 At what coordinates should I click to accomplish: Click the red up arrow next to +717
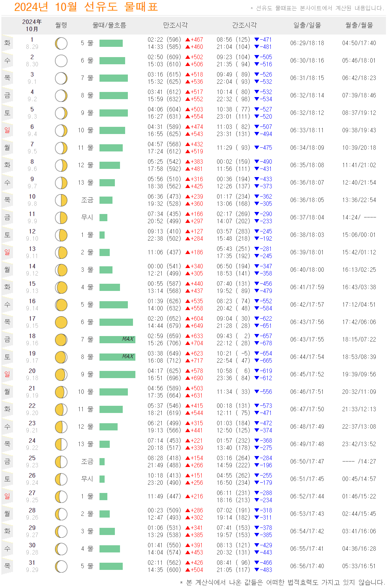coord(188,361)
